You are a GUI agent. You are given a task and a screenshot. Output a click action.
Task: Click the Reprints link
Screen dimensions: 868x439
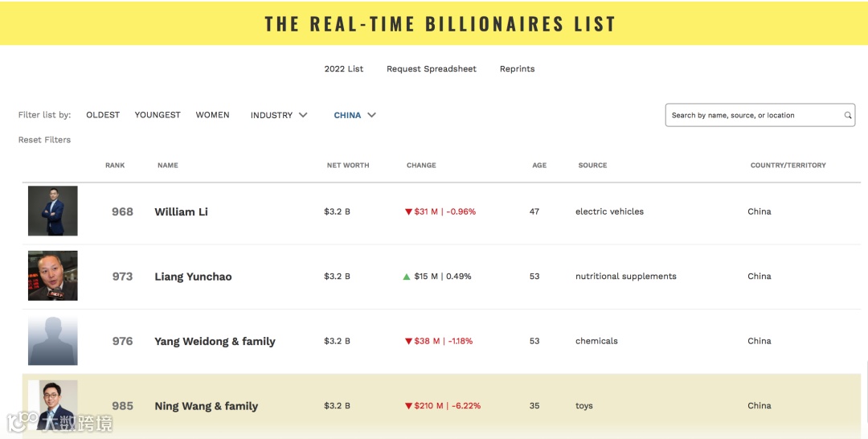point(517,69)
